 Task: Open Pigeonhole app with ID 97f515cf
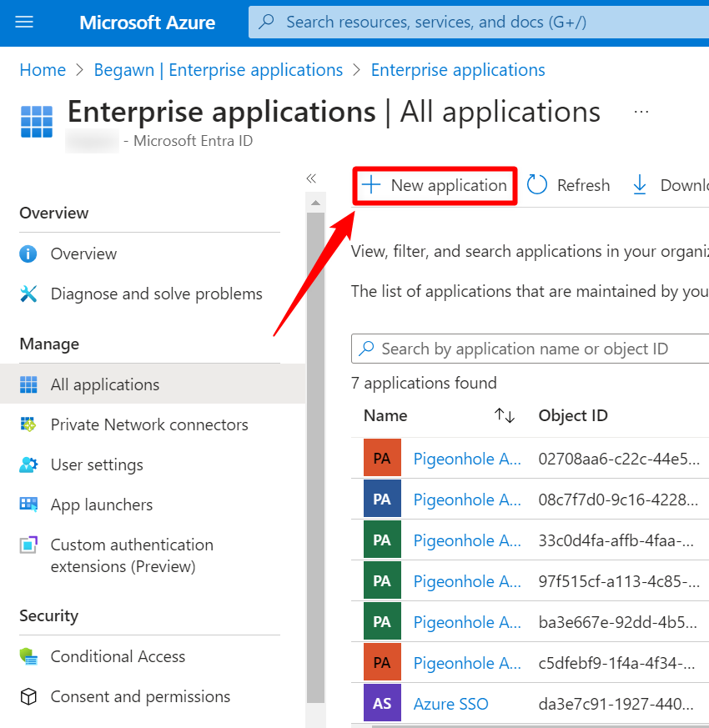click(x=467, y=581)
